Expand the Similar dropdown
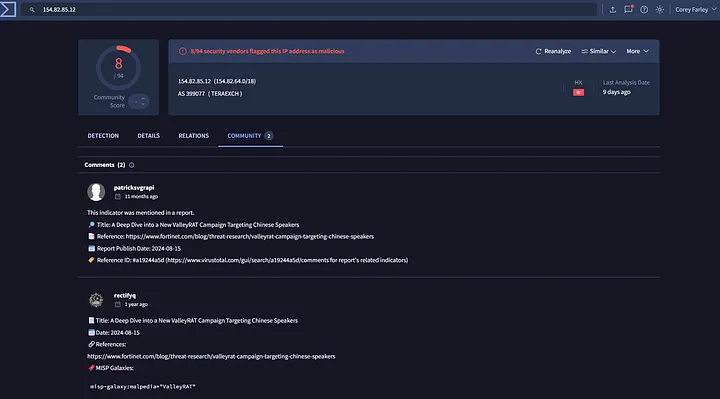 599,51
